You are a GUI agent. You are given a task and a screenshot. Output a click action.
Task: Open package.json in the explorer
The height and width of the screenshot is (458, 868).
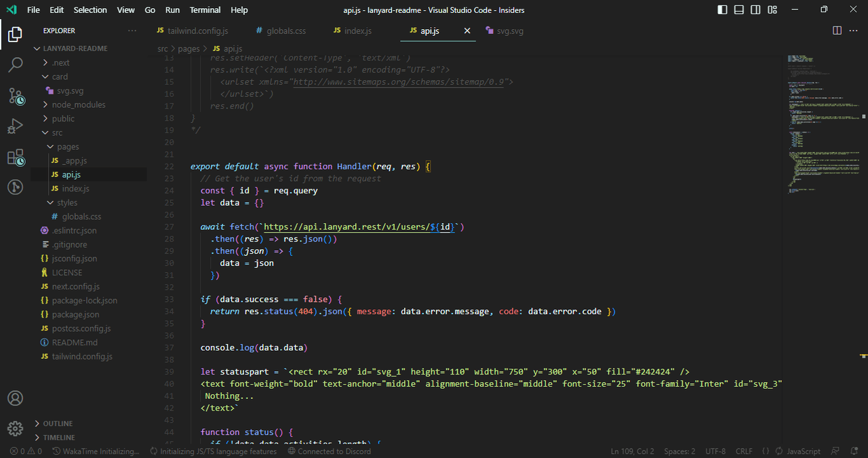coord(75,314)
